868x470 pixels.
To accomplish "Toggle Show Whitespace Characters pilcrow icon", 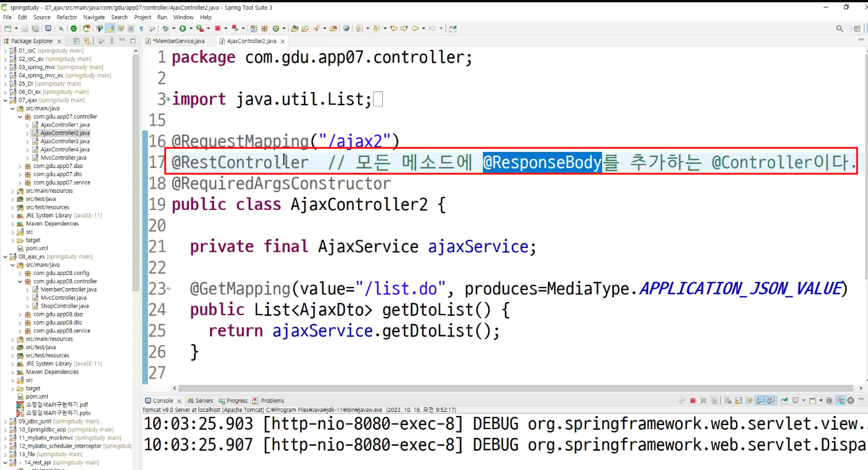I will 142,28.
